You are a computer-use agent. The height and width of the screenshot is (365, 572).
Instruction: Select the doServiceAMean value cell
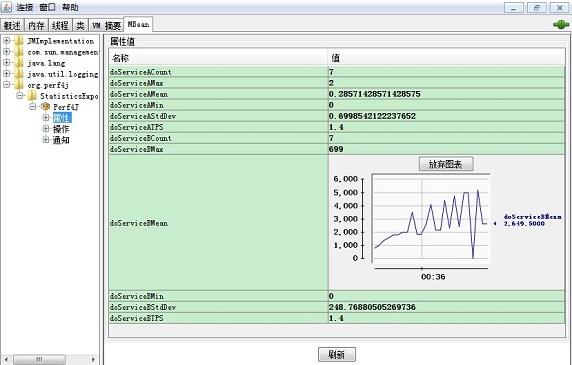point(446,94)
